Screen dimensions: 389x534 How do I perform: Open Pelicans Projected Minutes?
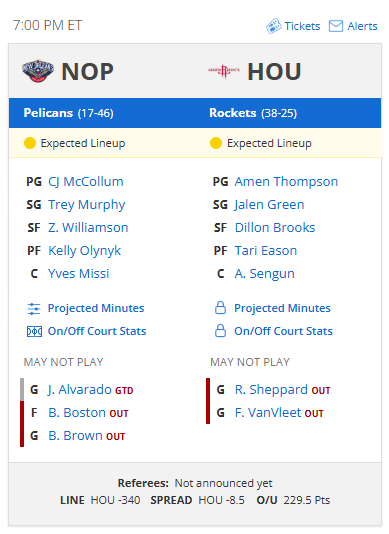pyautogui.click(x=96, y=308)
